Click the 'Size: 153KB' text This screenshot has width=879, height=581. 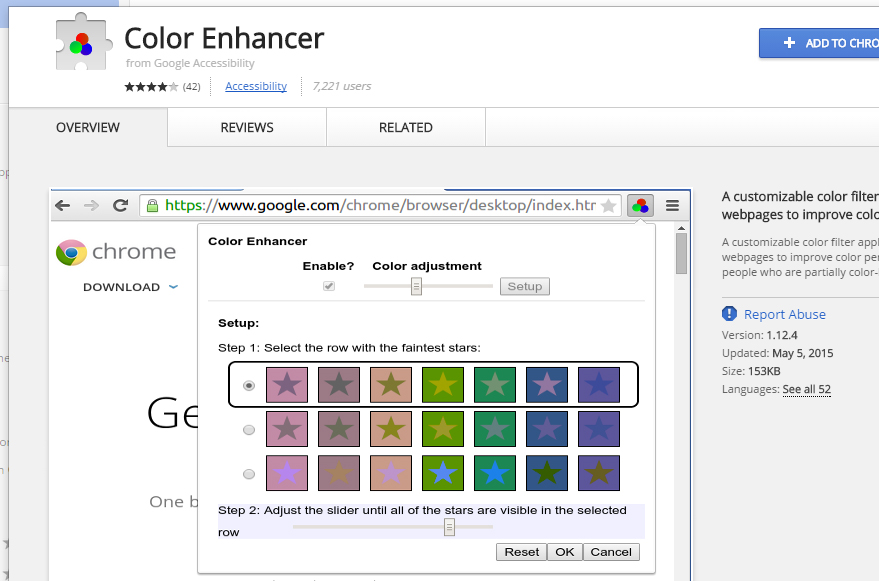tap(751, 371)
